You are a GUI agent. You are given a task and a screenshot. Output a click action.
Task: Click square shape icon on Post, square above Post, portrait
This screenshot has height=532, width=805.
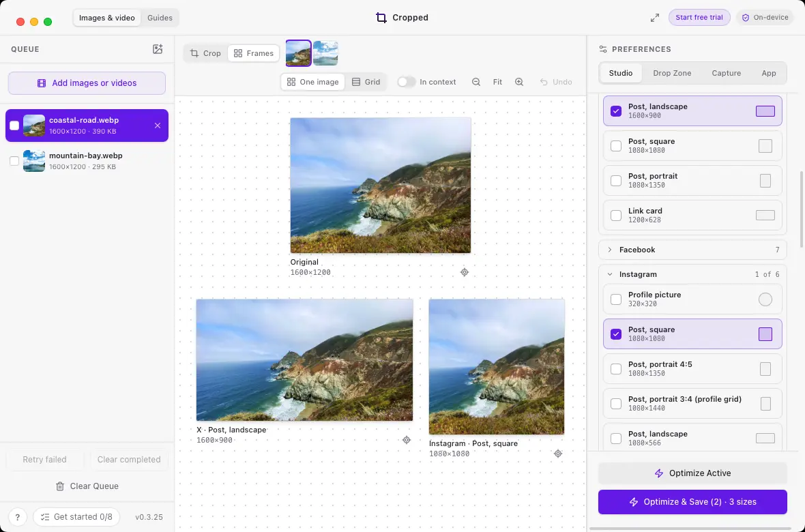point(765,146)
